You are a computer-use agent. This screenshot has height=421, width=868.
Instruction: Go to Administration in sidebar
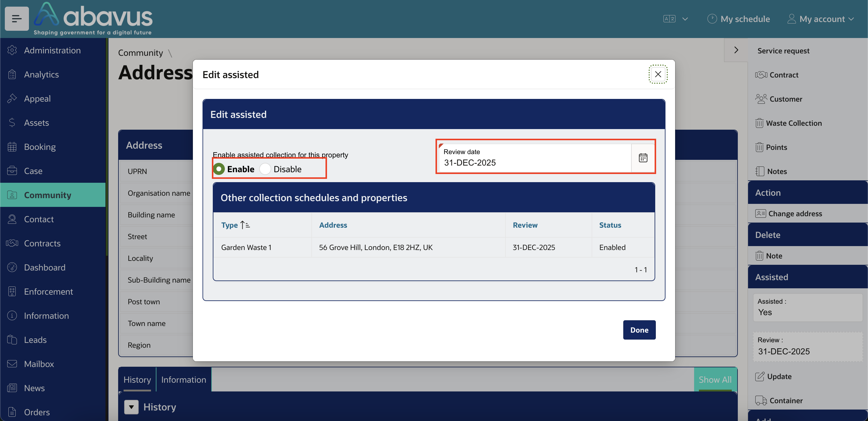tap(53, 50)
